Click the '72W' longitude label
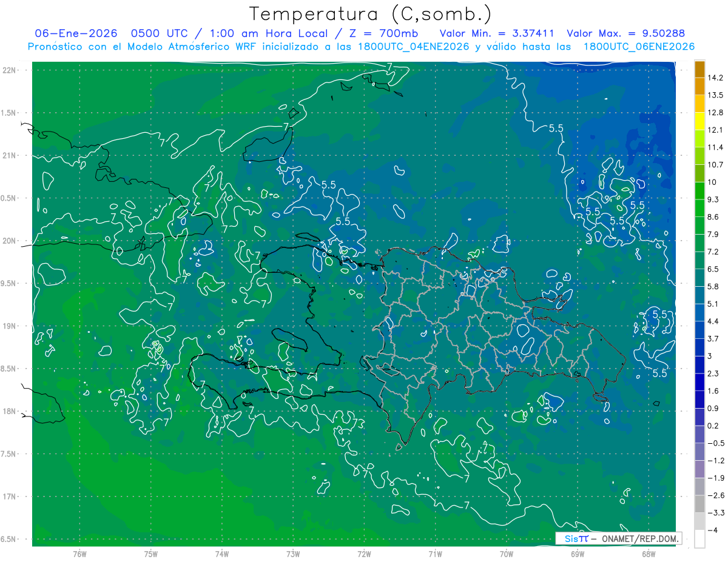The image size is (728, 562). pyautogui.click(x=364, y=554)
